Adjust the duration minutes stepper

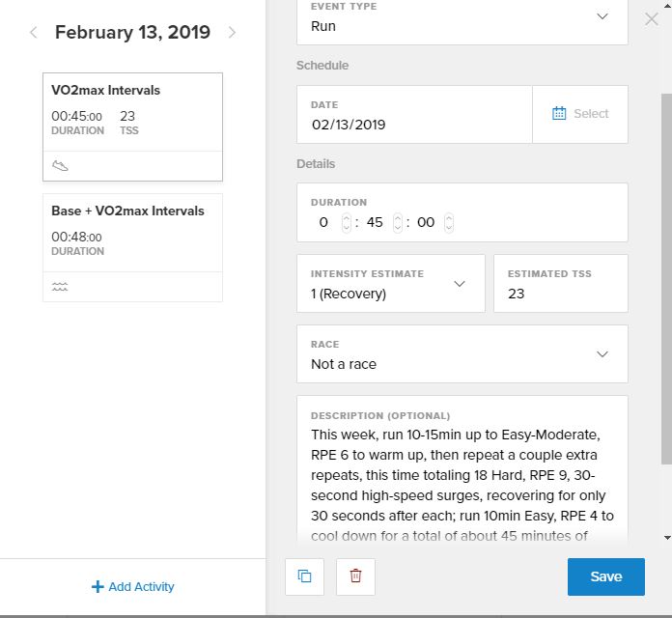tap(398, 222)
